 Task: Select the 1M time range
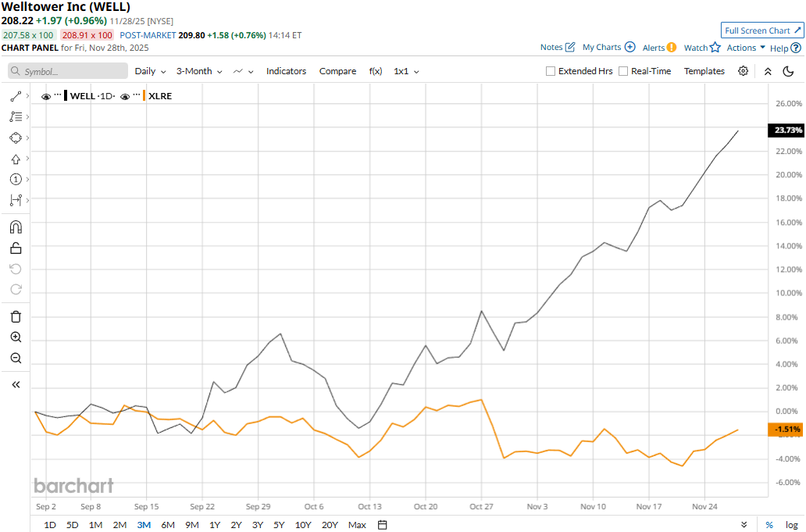pos(95,525)
